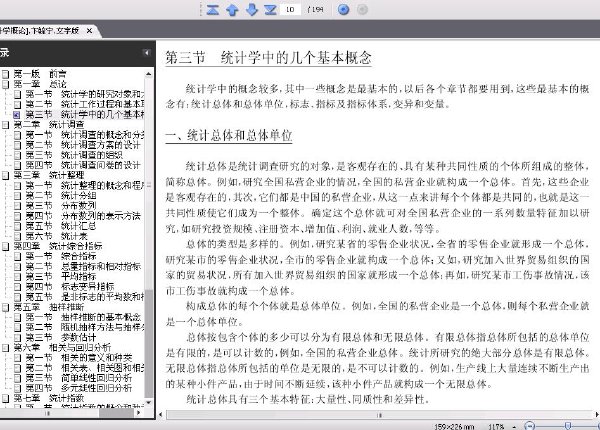The height and width of the screenshot is (430, 600).
Task: Open bookmark 相关表、相关图
Action: coord(85,368)
